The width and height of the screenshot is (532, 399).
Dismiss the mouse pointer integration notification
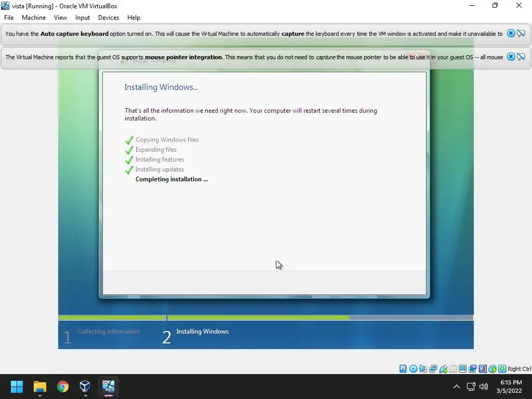[x=511, y=57]
